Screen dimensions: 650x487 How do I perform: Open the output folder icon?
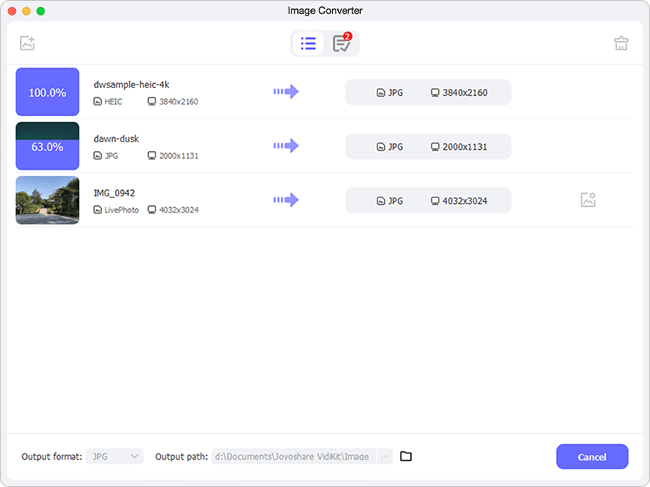tap(406, 456)
